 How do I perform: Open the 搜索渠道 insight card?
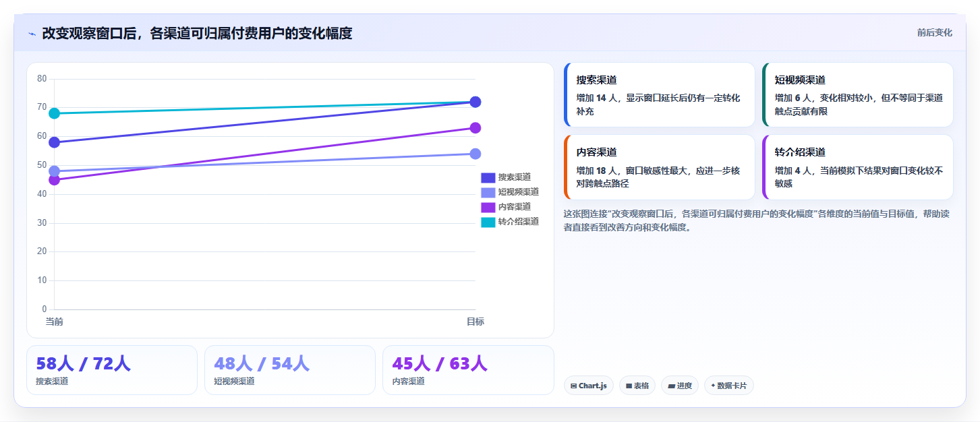click(659, 95)
